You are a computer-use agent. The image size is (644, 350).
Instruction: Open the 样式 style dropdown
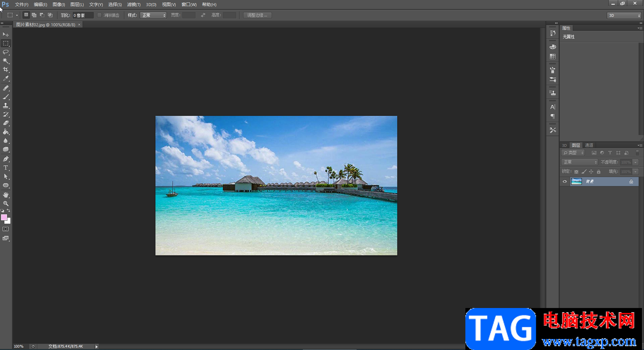click(x=153, y=15)
